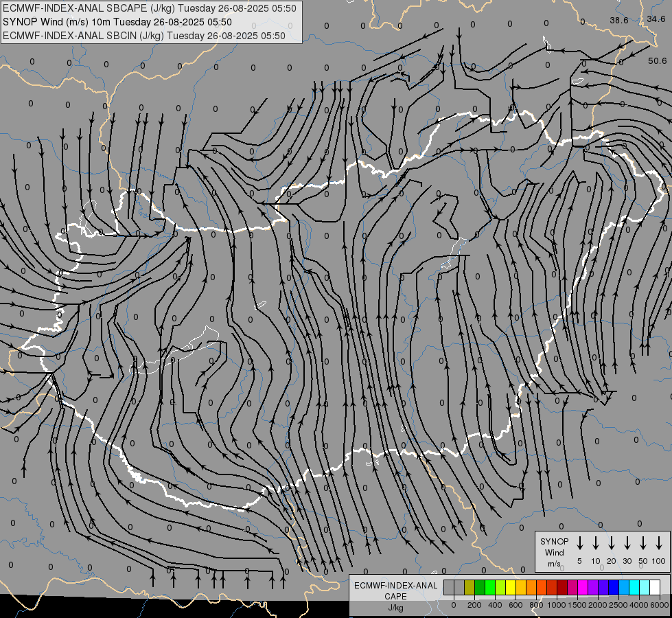Click the J/kg unit in CAPE legend
672x618 pixels.
[395, 608]
